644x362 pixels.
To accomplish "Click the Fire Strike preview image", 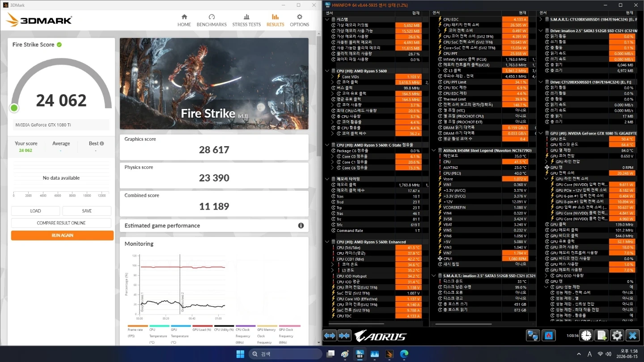I will (x=214, y=84).
